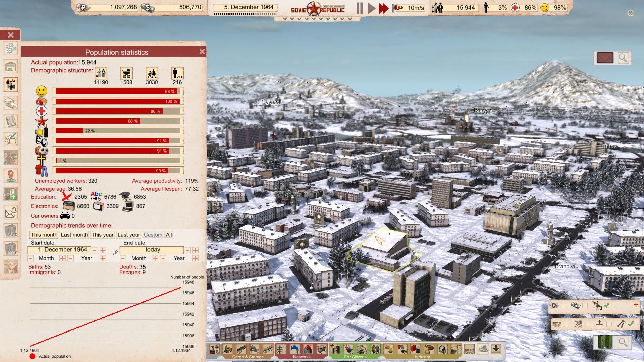Toggle the terrain mesh grid checkbox
This screenshot has width=644, height=362.
[x=566, y=324]
